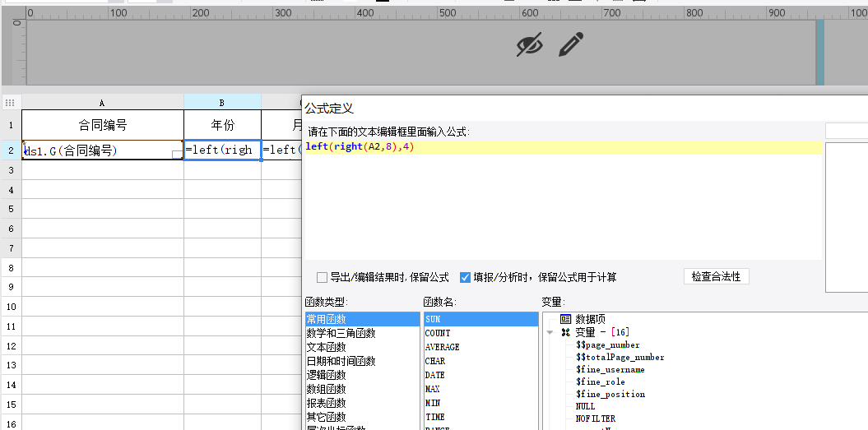868x430 pixels.
Task: Select $$totalPage_number variable
Action: coord(620,357)
